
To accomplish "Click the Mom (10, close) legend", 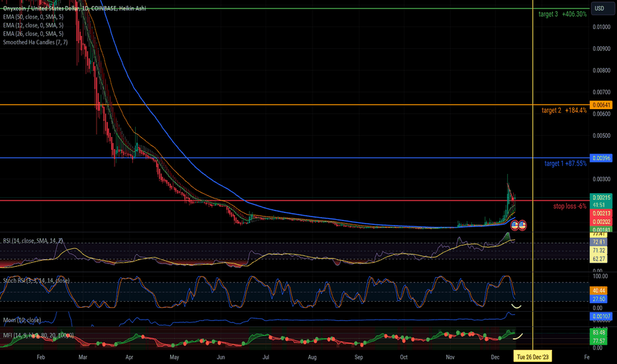I will point(22,320).
